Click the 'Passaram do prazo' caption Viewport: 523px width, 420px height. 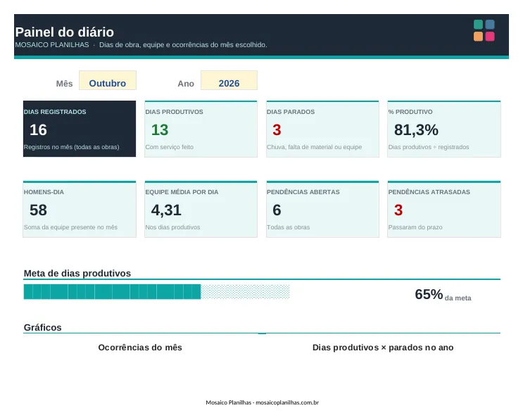(x=415, y=227)
